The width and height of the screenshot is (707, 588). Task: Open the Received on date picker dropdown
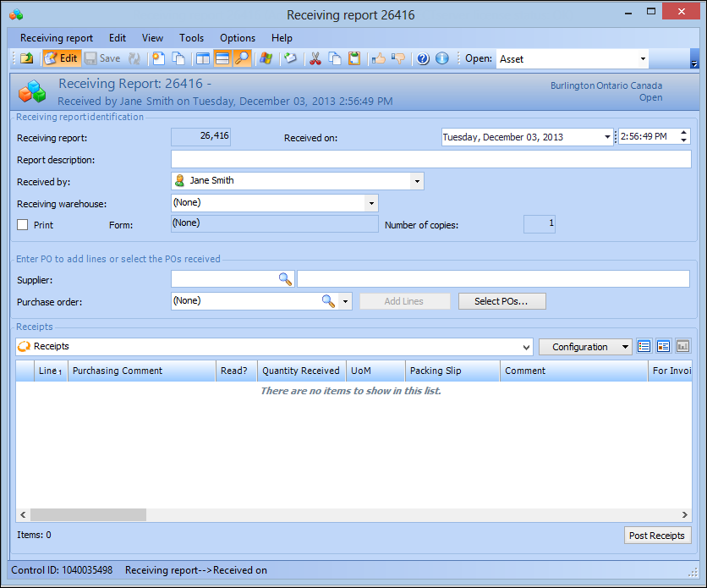607,137
